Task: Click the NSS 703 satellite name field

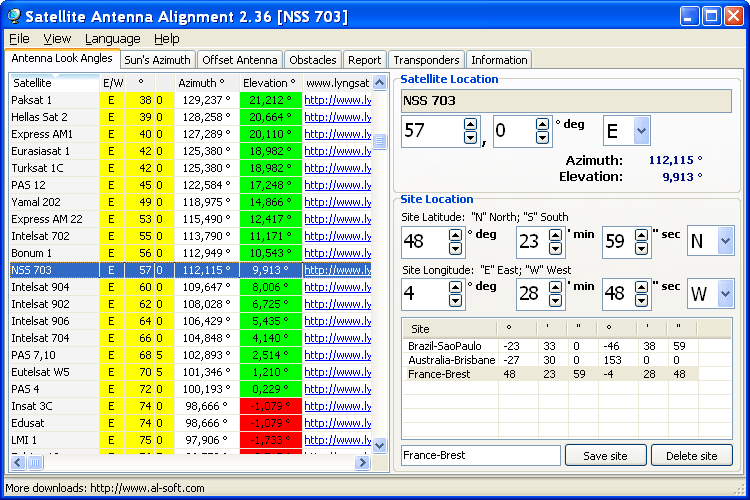Action: click(566, 101)
